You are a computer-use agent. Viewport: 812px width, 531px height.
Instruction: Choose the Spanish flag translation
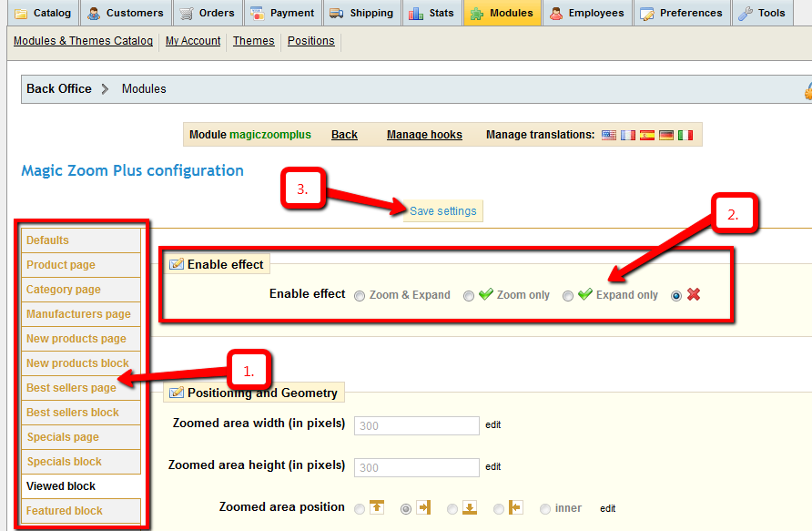[647, 135]
